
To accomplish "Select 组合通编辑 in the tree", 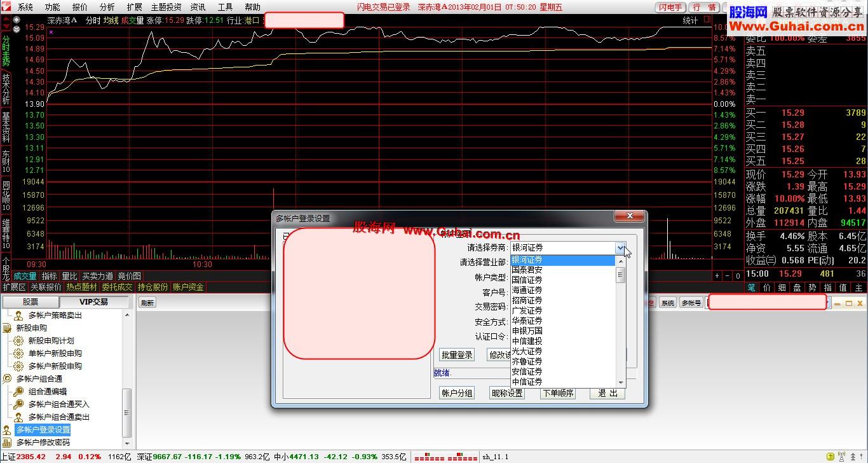I will 48,392.
